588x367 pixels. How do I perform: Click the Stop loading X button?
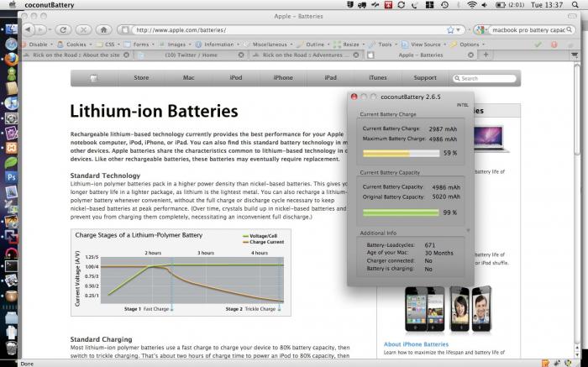[x=83, y=29]
